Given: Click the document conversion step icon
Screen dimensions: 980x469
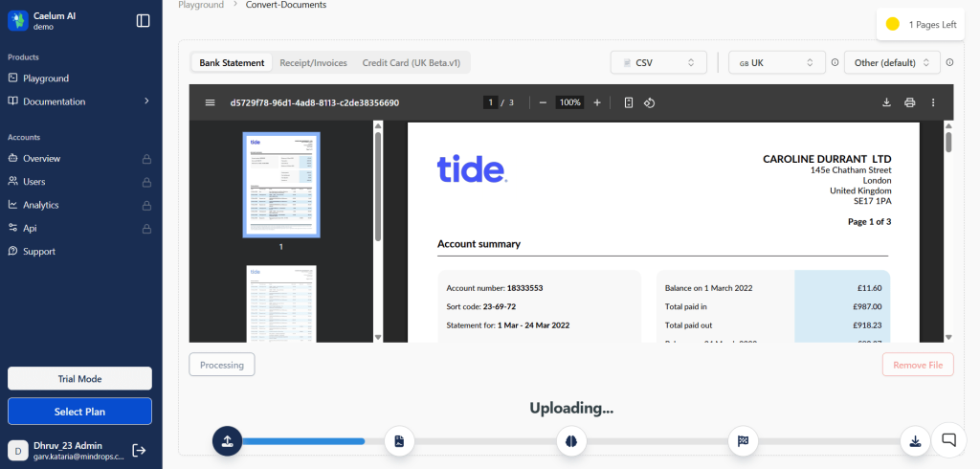Looking at the screenshot, I should pyautogui.click(x=399, y=441).
